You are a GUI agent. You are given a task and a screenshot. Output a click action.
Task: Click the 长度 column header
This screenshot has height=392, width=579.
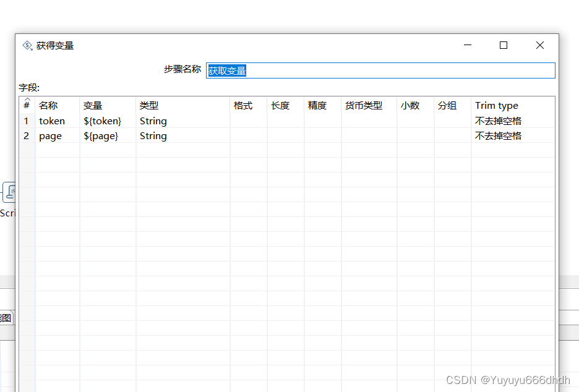(285, 106)
